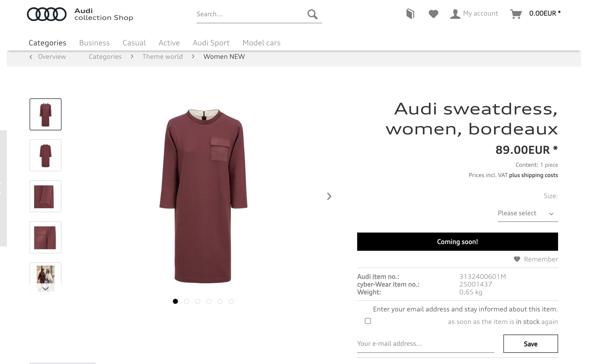This screenshot has width=600, height=364.
Task: Open the catalog booklet icon
Action: coord(410,14)
